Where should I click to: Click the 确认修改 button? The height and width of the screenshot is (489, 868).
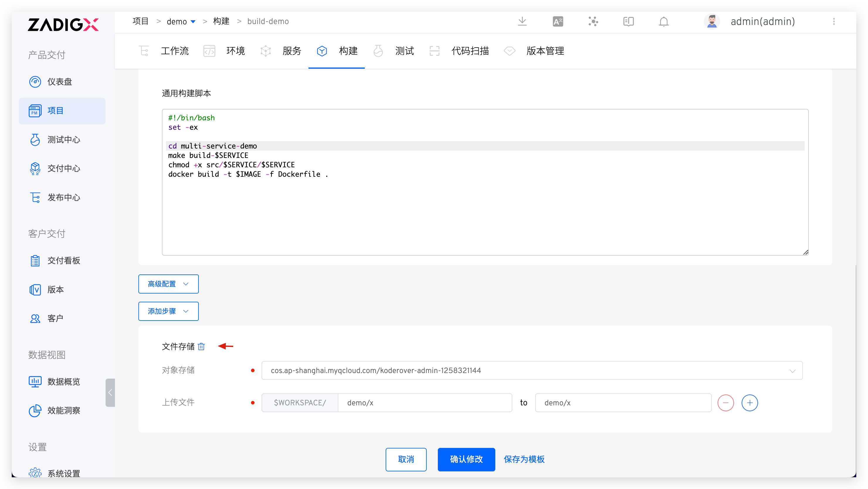click(x=466, y=459)
